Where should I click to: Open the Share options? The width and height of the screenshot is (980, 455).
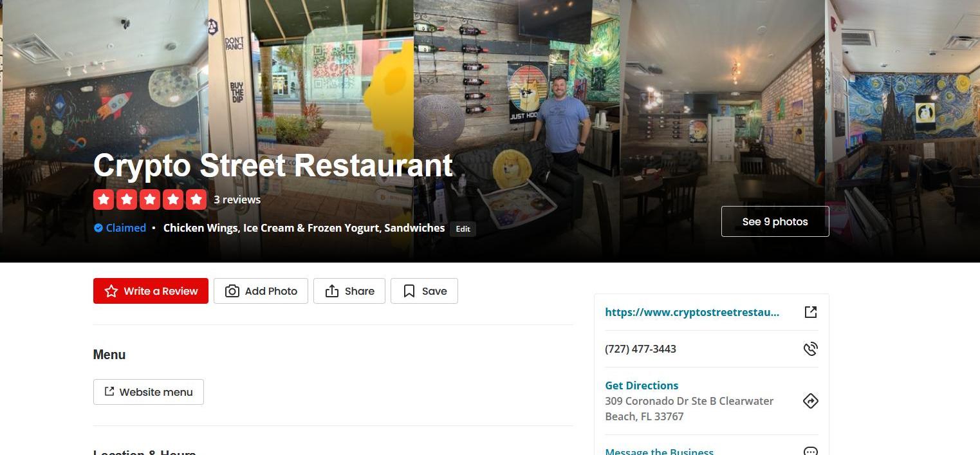point(349,291)
